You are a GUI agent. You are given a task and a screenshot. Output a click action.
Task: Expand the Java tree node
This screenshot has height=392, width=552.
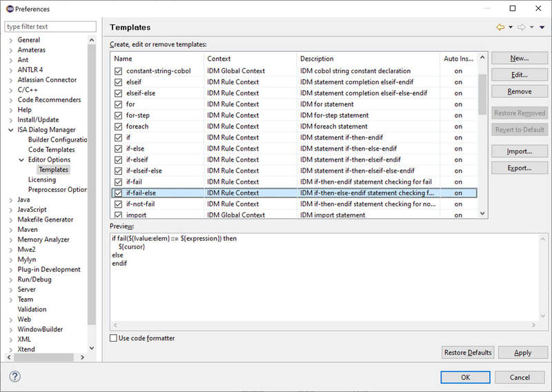click(x=11, y=200)
